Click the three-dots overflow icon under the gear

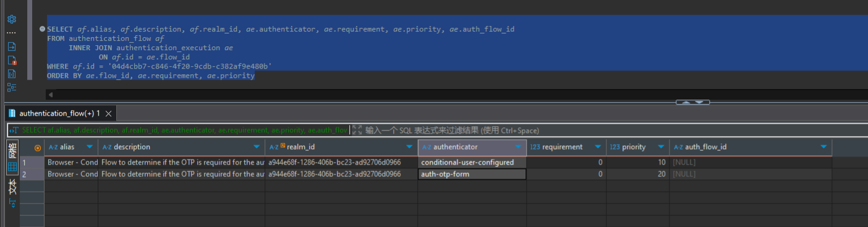(12, 32)
